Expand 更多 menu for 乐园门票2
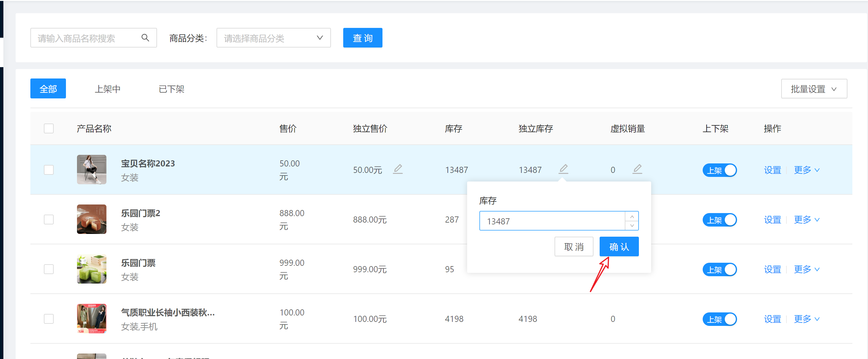 [x=806, y=220]
